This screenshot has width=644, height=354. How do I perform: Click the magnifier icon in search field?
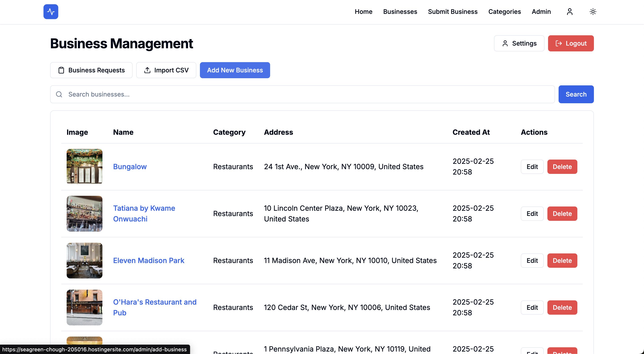point(59,94)
